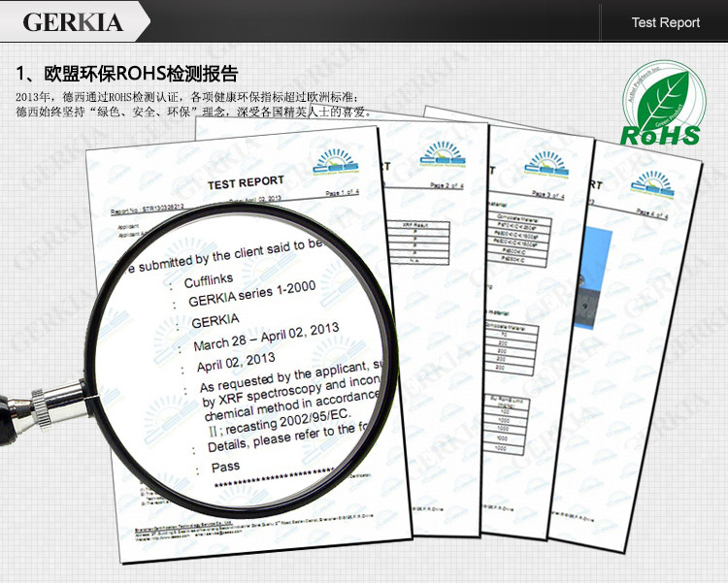The width and height of the screenshot is (728, 583).
Task: Click the blue sample photo on page 4
Action: tap(594, 277)
